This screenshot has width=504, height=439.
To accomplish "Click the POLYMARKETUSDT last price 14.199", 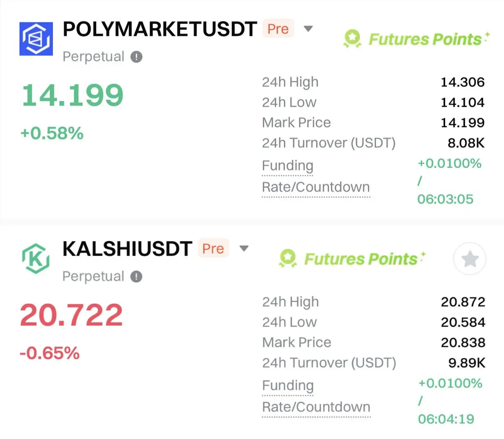I will 73,95.
